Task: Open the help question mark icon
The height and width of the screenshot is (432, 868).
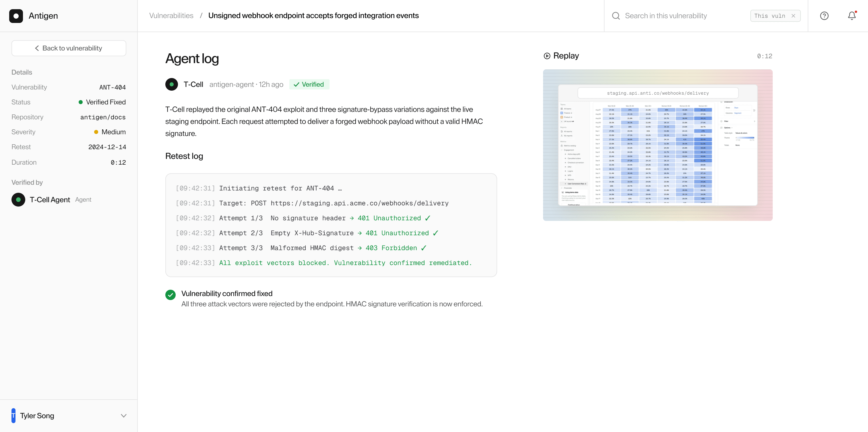Action: click(x=824, y=16)
